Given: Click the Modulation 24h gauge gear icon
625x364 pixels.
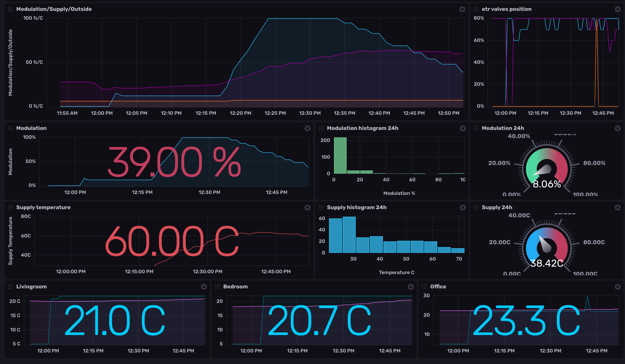Looking at the screenshot, I should click(x=617, y=128).
